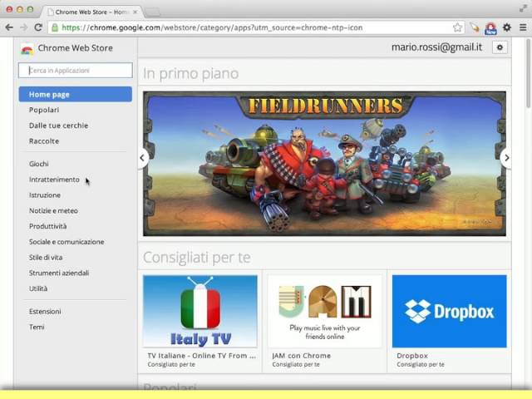Close the Chrome Web Store tab
The image size is (532, 399).
tap(135, 12)
